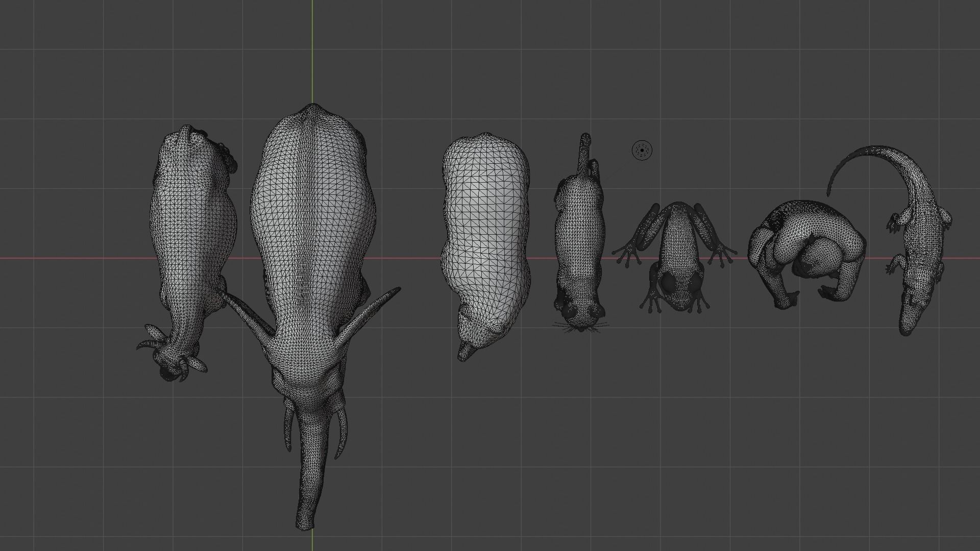
Task: Click the green Y axis line
Action: coord(313,51)
